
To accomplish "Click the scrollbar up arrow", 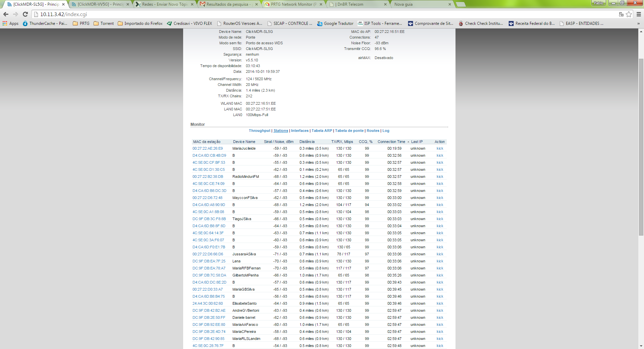I will [x=641, y=32].
